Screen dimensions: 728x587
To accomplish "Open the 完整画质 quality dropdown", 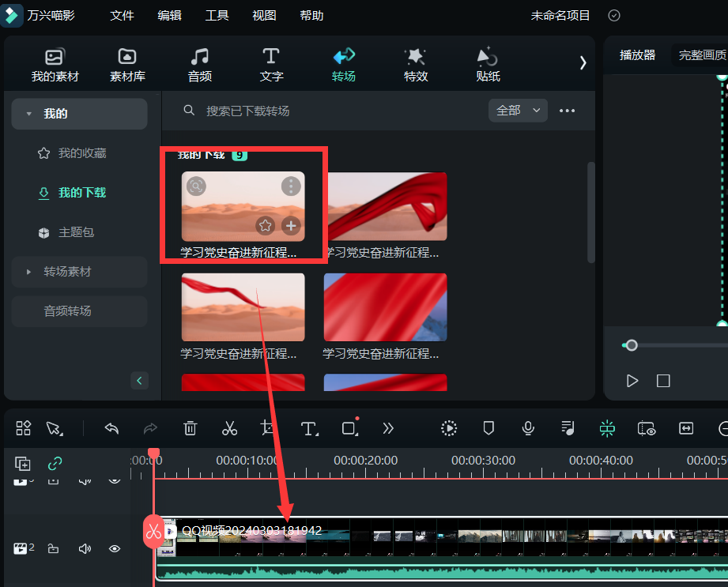I will 702,55.
